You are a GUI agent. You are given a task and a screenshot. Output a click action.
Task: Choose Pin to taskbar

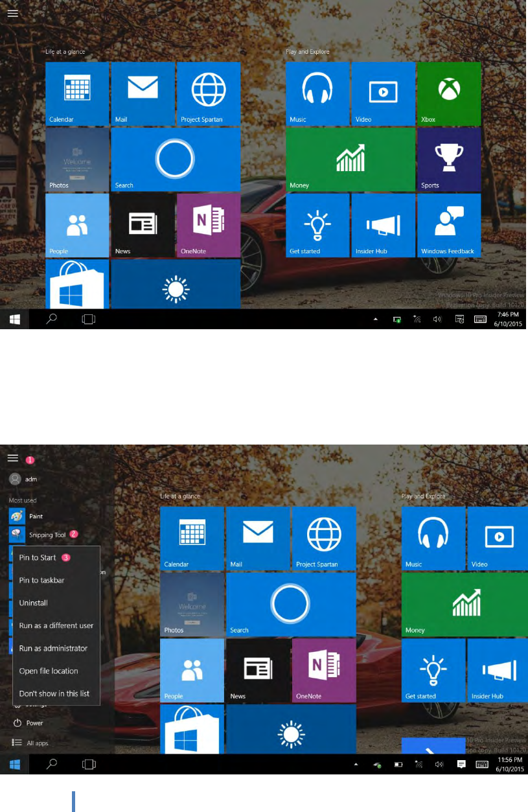[41, 580]
